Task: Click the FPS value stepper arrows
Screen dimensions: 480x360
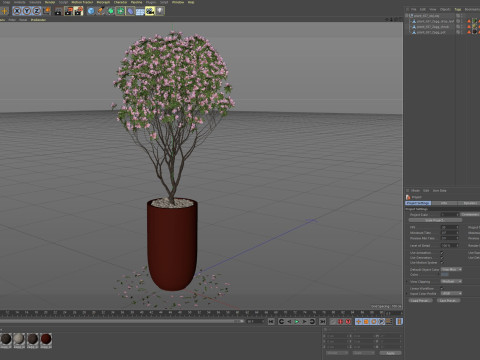Action: pos(457,227)
